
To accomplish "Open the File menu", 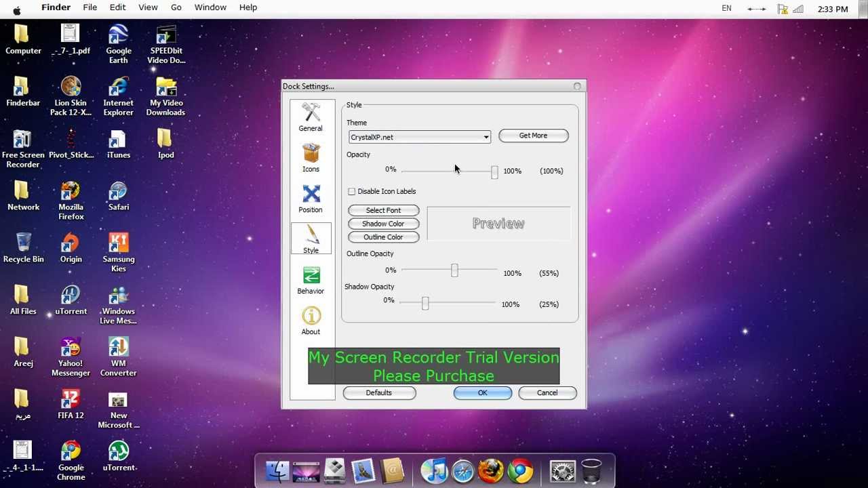I will (x=90, y=7).
